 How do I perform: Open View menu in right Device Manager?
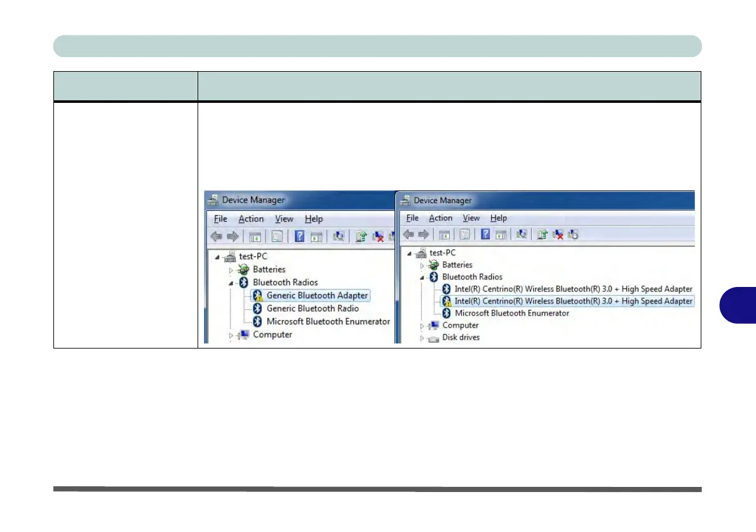pos(471,218)
